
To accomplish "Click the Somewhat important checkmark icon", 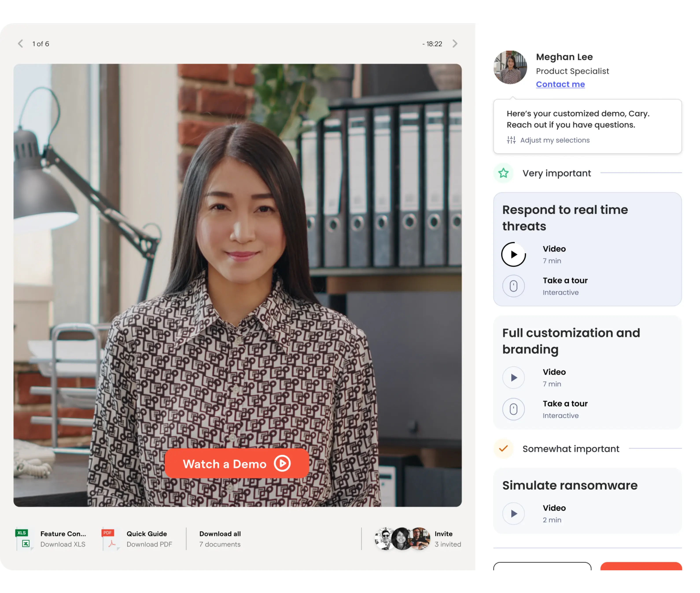I will click(x=503, y=448).
